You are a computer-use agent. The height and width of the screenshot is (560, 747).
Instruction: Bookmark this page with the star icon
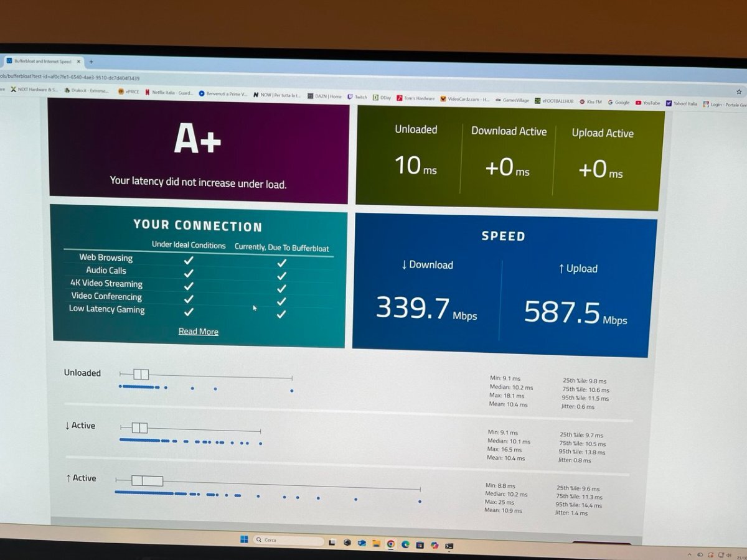pyautogui.click(x=739, y=91)
